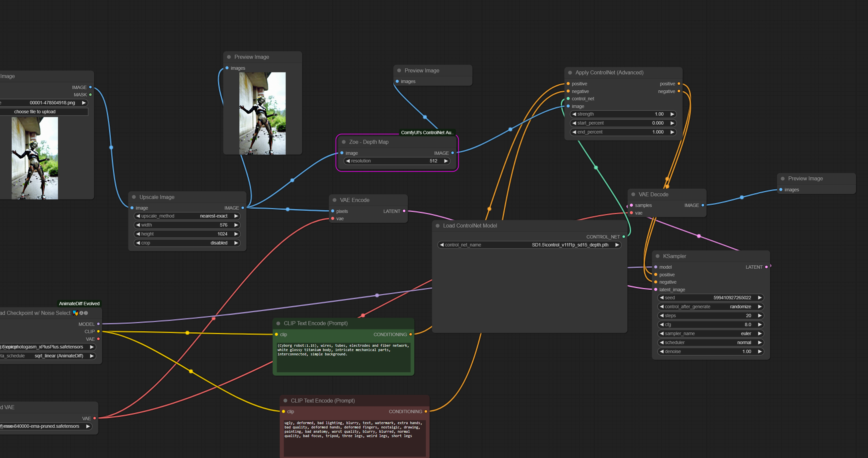This screenshot has height=458, width=868.
Task: Click the Zoe Depth Map IMAGE output connector
Action: [x=452, y=153]
